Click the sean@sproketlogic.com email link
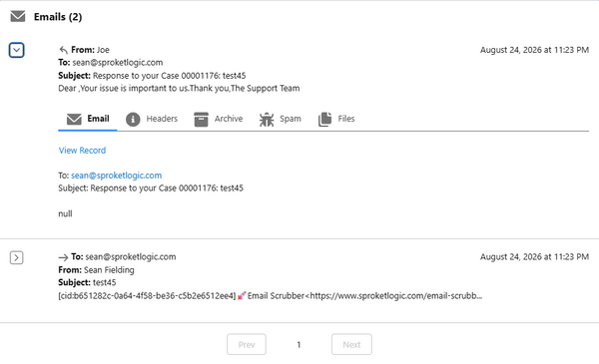The image size is (599, 364). pos(116,176)
